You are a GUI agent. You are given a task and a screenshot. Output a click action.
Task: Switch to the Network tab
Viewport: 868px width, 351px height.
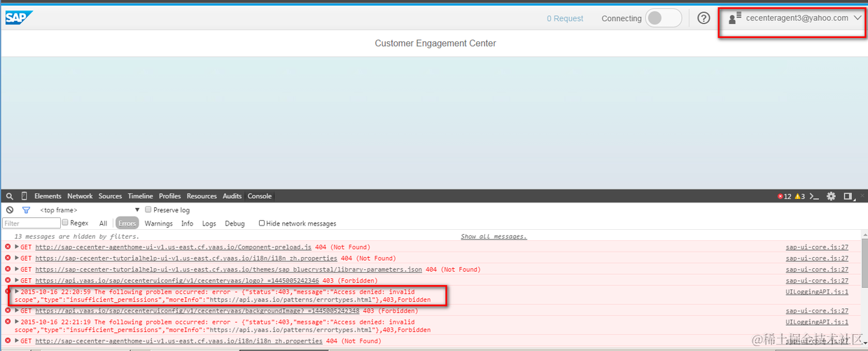pyautogui.click(x=80, y=196)
